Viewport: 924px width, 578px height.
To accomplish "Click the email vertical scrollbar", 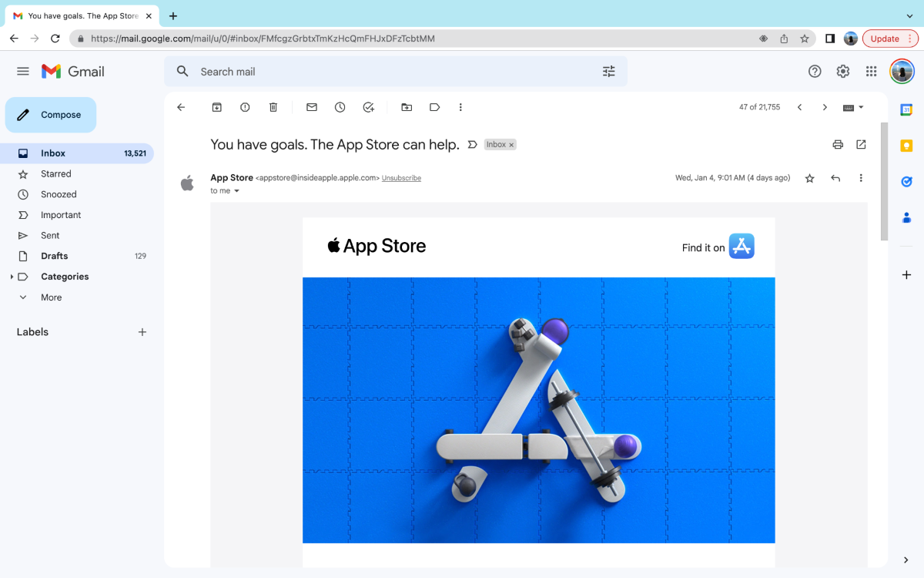I will point(885,181).
